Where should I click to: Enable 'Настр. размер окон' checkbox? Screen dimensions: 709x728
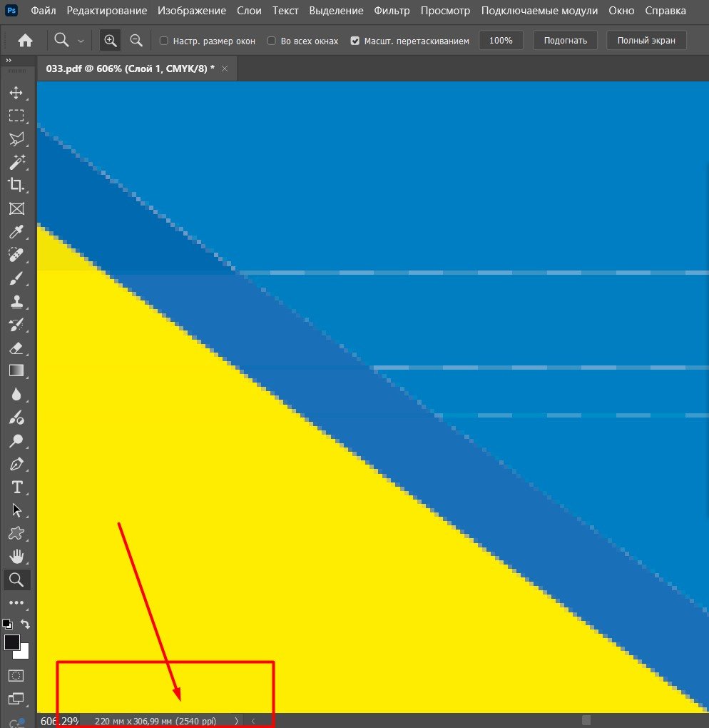coord(163,41)
